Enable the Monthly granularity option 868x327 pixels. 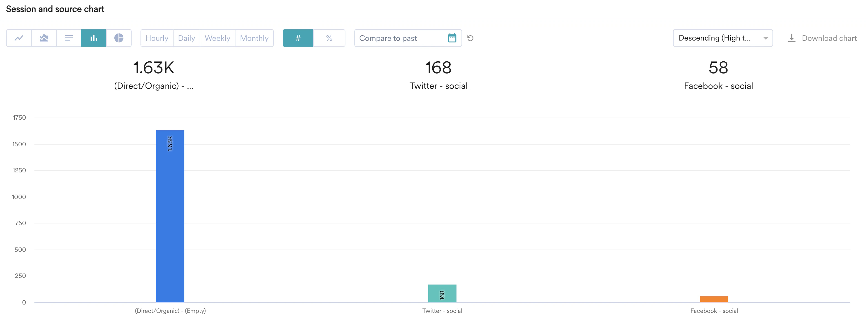tap(254, 38)
